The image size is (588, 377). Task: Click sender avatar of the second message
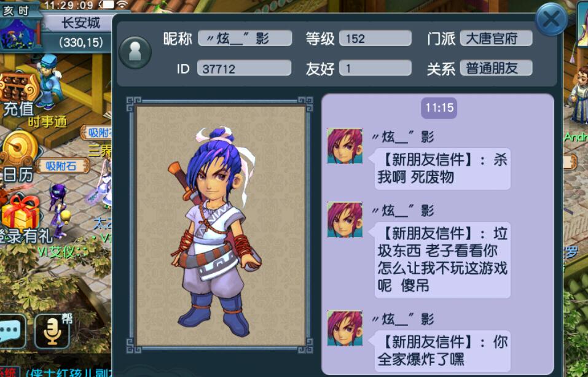click(345, 219)
